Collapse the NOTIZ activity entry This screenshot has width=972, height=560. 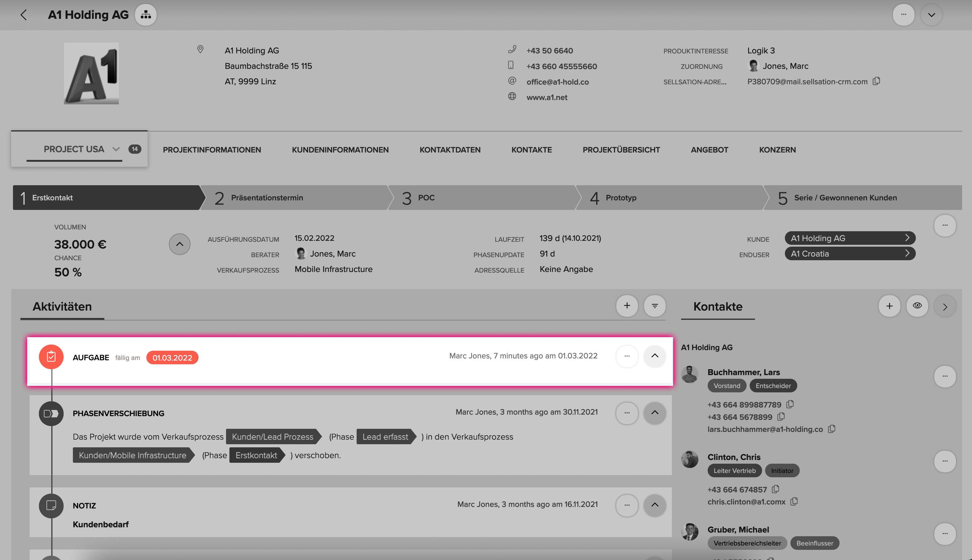click(x=655, y=505)
